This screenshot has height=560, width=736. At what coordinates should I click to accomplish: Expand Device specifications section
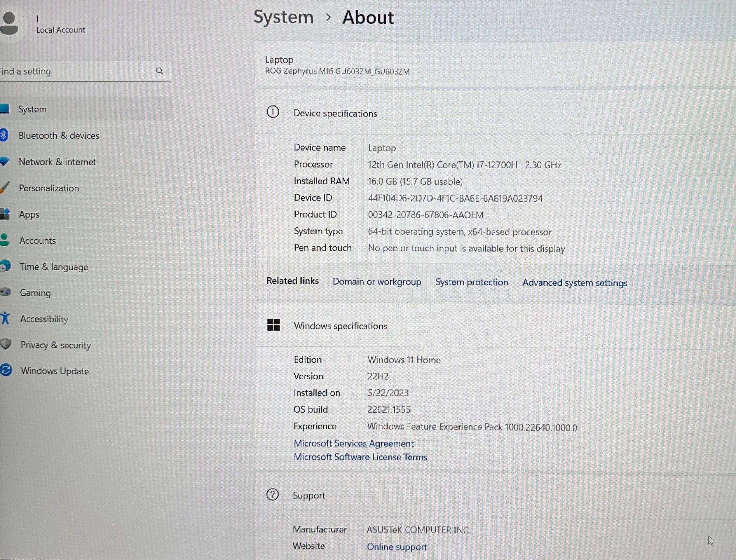coord(334,112)
